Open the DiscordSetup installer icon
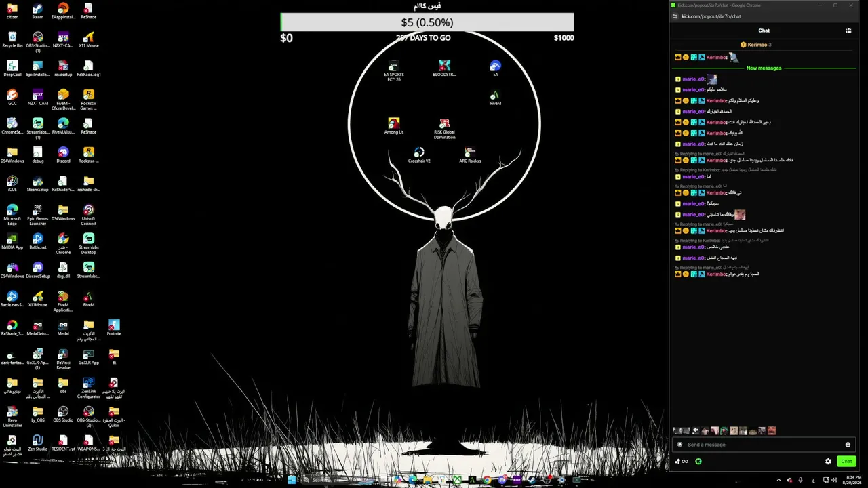Screen dimensions: 868x488 (38, 270)
